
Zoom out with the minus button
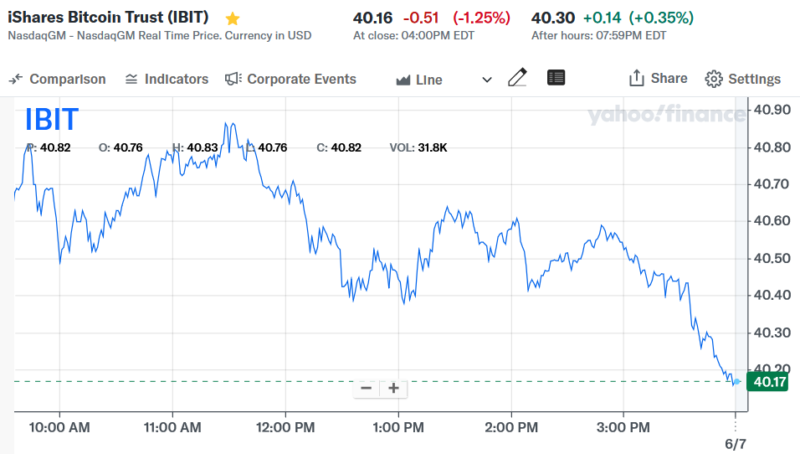(x=366, y=388)
